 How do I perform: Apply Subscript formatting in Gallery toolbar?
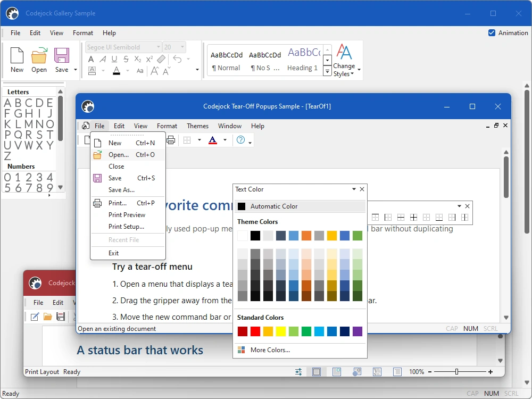tap(137, 59)
